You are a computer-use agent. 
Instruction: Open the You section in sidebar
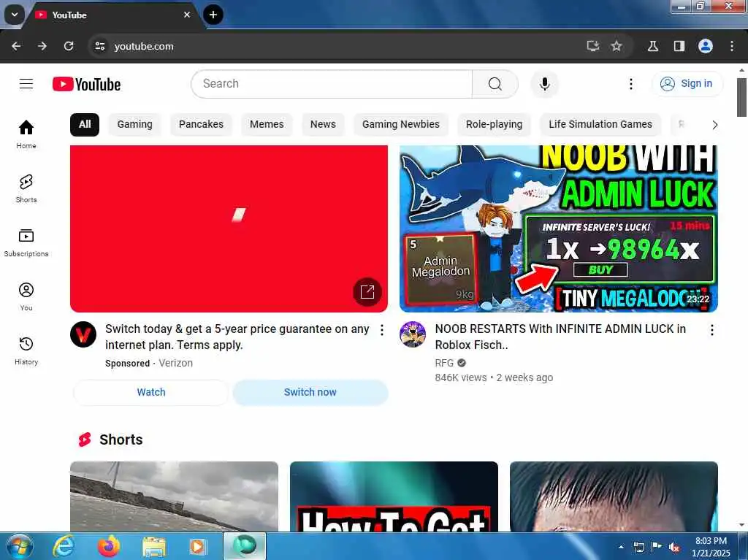click(26, 296)
